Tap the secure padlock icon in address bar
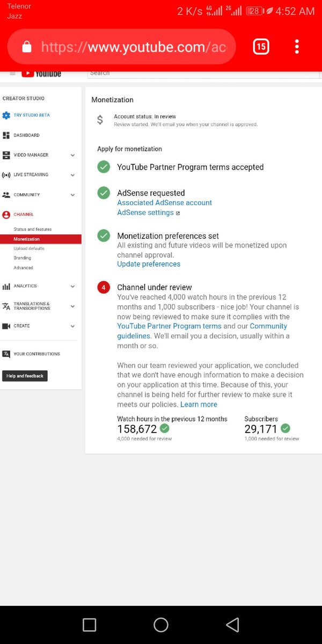 tap(26, 47)
